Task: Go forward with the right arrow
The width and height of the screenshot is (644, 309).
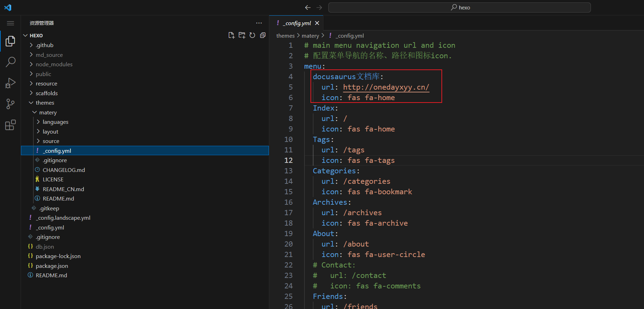Action: [x=319, y=7]
